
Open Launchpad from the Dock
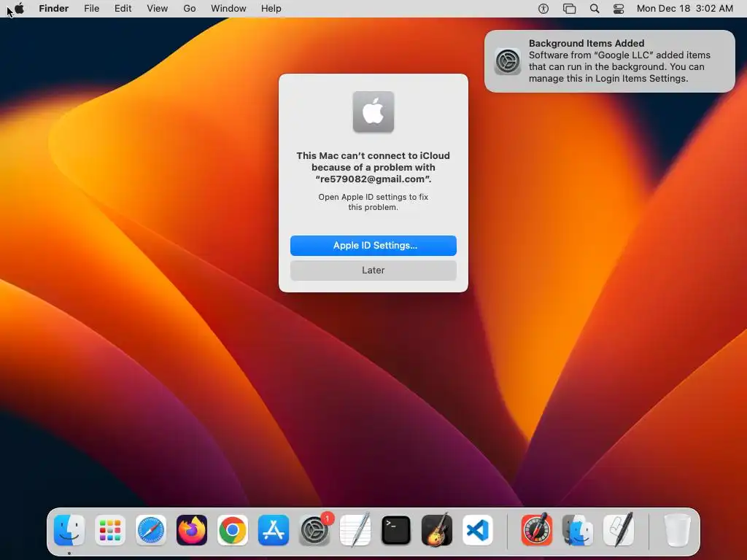point(110,530)
